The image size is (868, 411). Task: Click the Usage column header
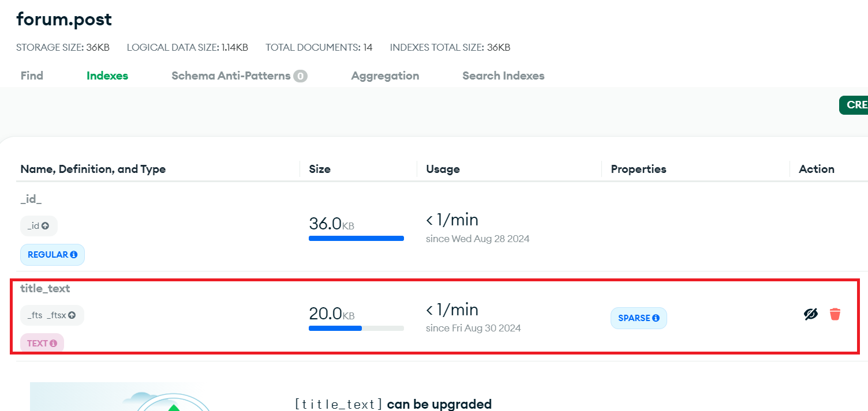pyautogui.click(x=443, y=169)
